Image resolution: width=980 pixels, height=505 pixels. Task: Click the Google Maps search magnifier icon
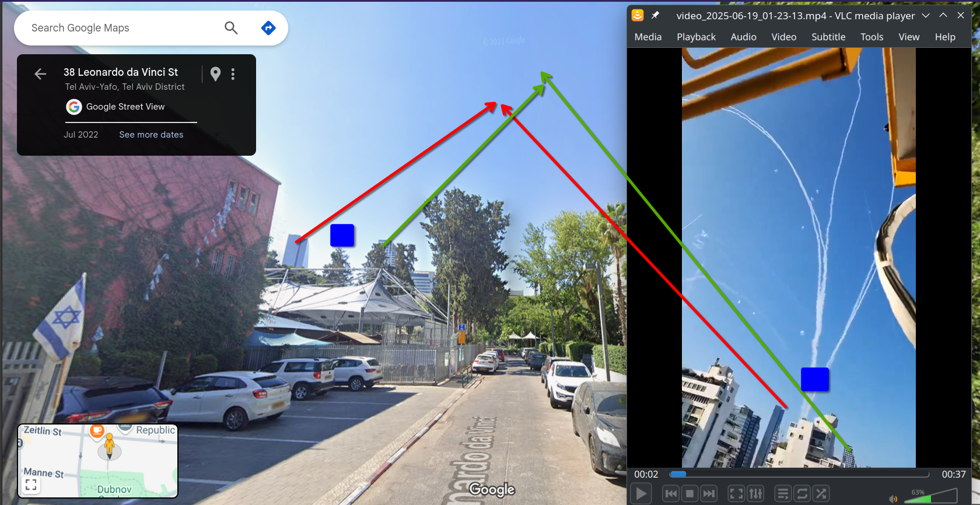tap(231, 28)
